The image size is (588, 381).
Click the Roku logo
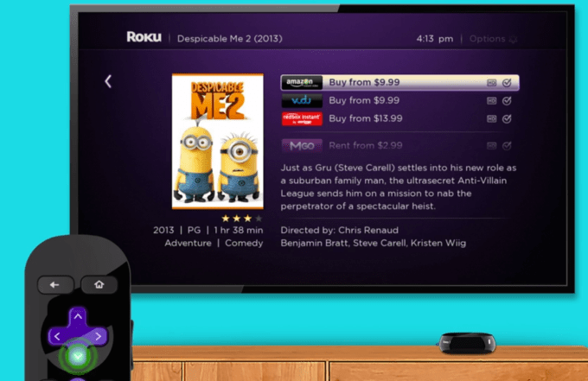(x=144, y=37)
